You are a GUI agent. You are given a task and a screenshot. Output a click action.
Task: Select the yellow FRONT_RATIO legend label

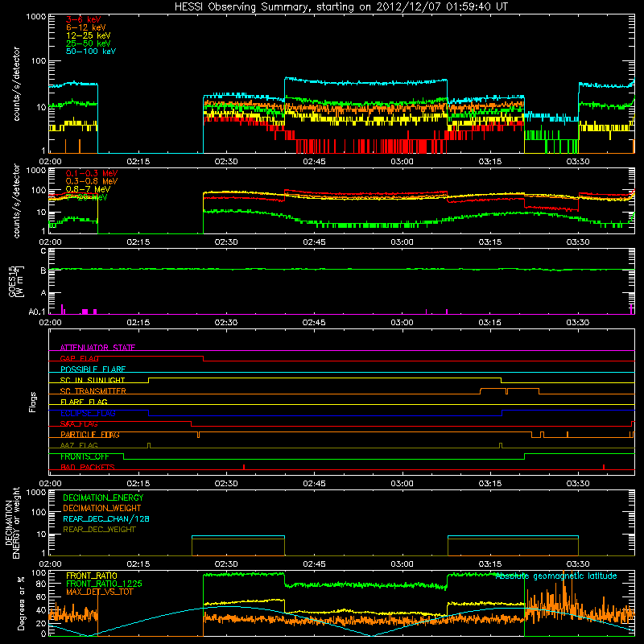pyautogui.click(x=92, y=576)
